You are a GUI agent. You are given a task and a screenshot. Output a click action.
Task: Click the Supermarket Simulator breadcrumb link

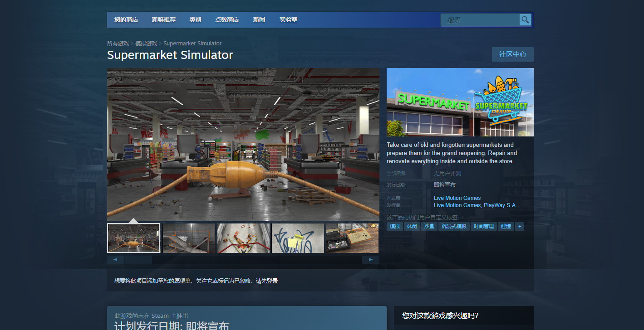pos(192,44)
